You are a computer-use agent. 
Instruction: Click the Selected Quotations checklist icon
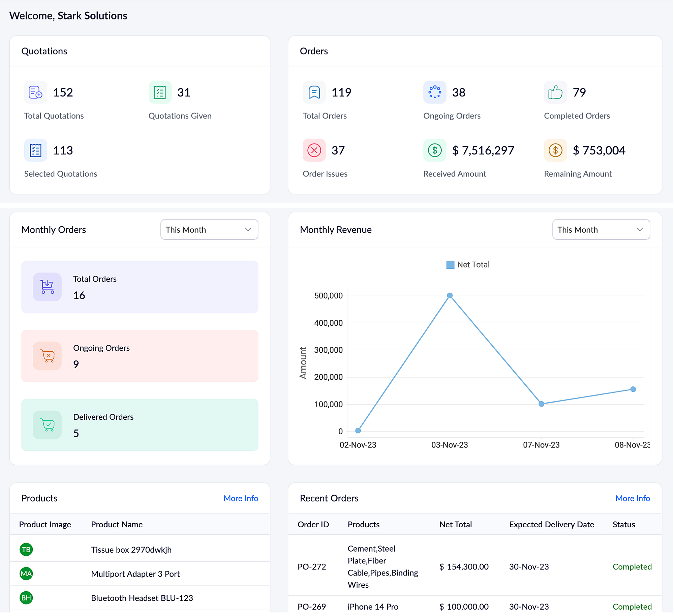pos(35,150)
